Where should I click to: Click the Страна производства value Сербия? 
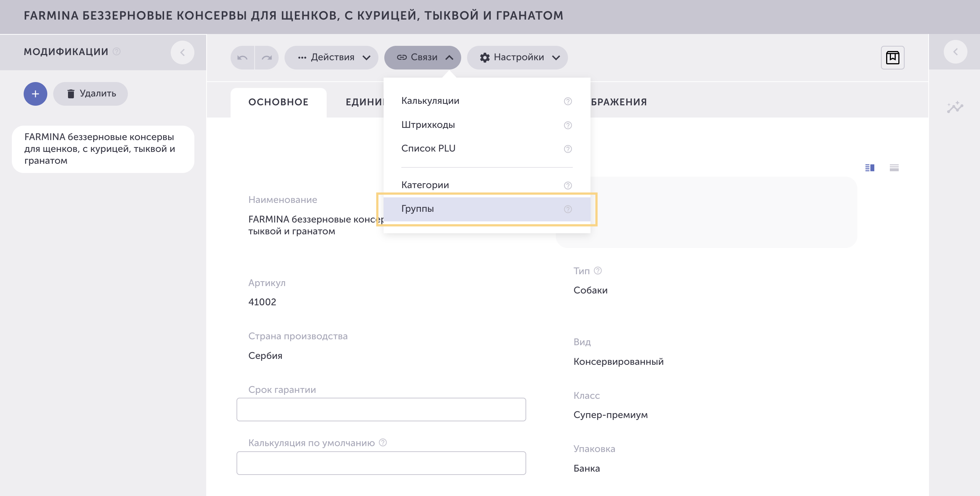[265, 356]
